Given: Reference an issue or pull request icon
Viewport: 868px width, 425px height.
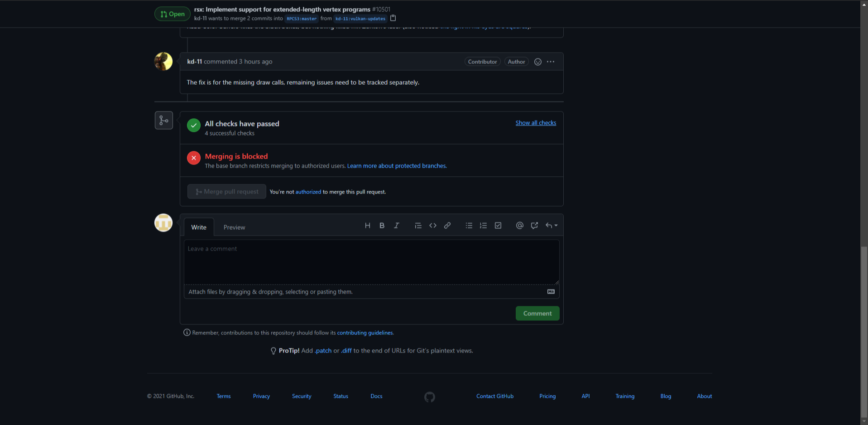Looking at the screenshot, I should pos(534,226).
